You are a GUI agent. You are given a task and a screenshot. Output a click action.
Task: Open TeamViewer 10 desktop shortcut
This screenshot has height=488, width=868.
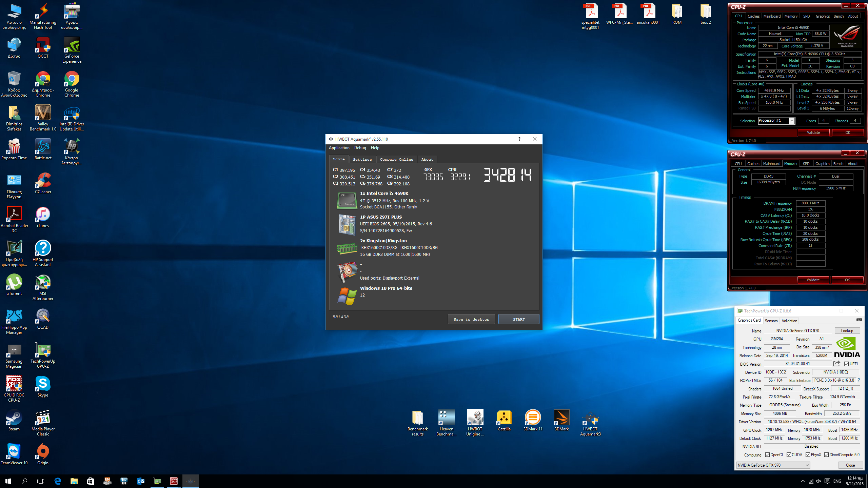(14, 454)
